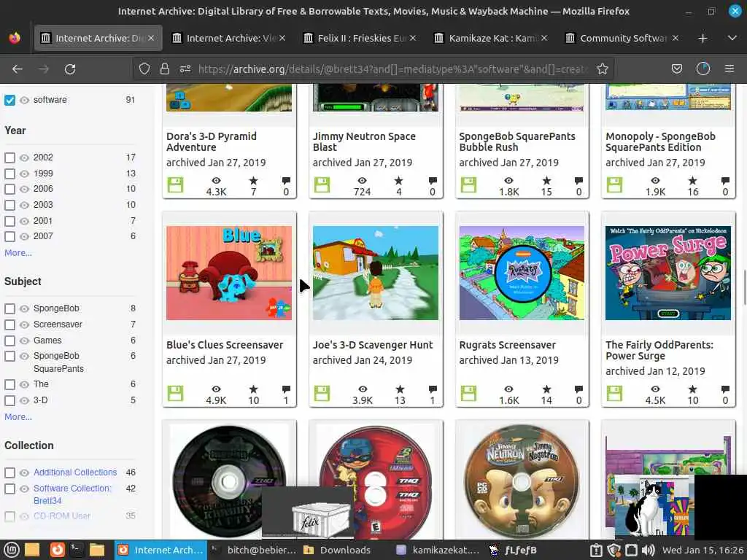747x560 pixels.
Task: Switch to Downloads window in taskbar
Action: tap(337, 550)
